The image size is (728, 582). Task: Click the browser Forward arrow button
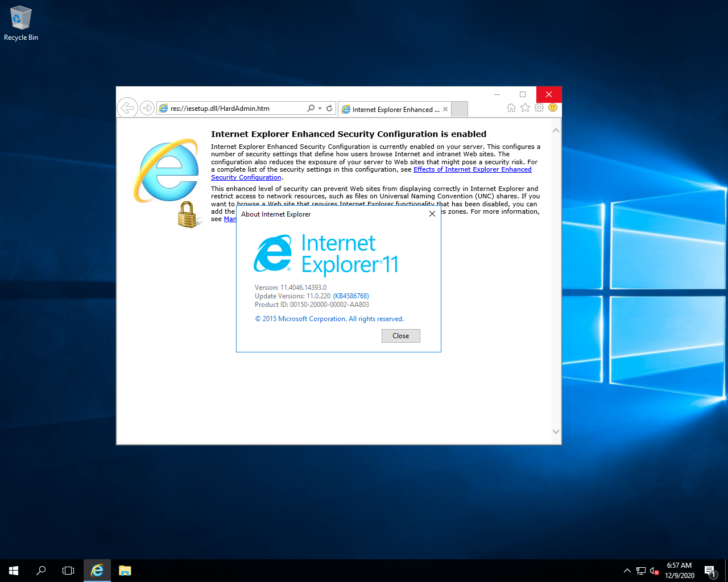[x=147, y=108]
